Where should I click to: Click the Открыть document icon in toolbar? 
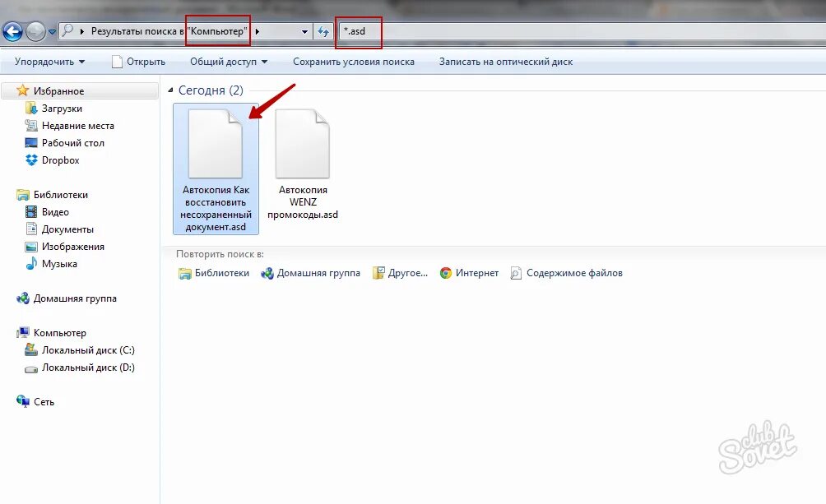[117, 62]
